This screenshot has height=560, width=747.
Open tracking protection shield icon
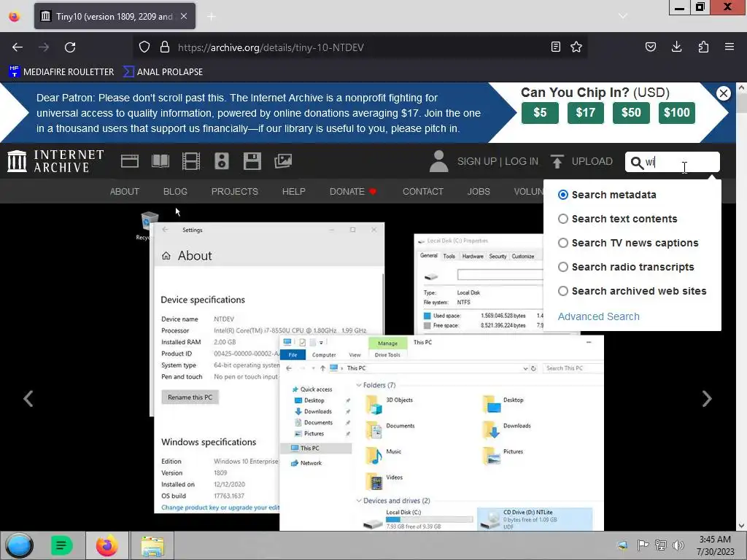pos(144,47)
